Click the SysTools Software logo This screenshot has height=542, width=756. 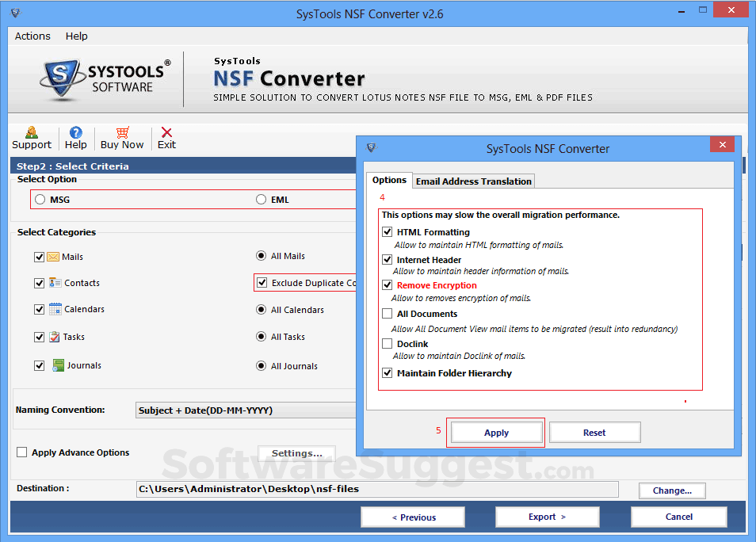pyautogui.click(x=105, y=79)
